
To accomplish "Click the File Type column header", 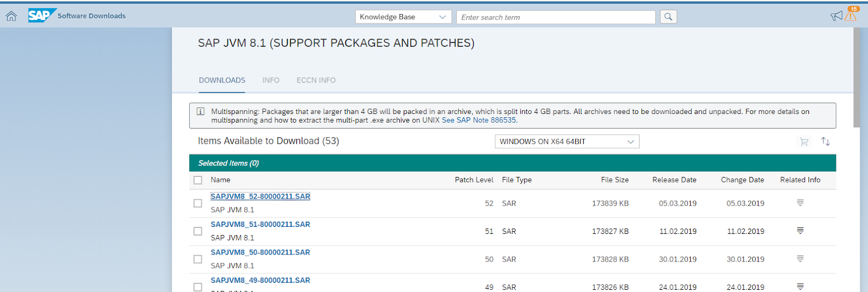I will tap(516, 180).
